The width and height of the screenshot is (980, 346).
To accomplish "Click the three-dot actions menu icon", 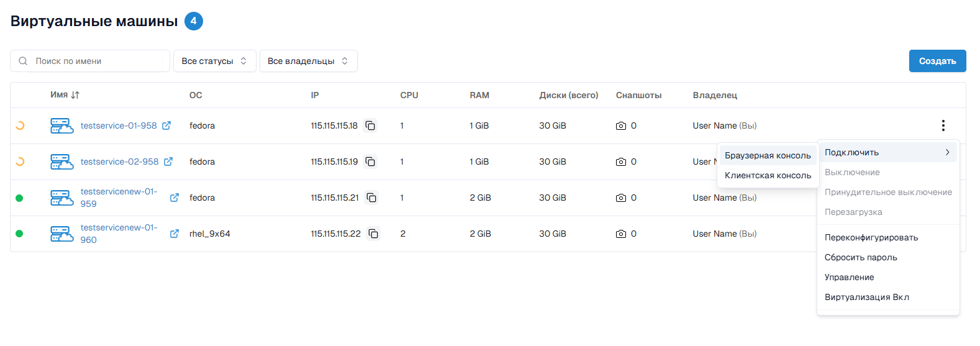I will 943,125.
